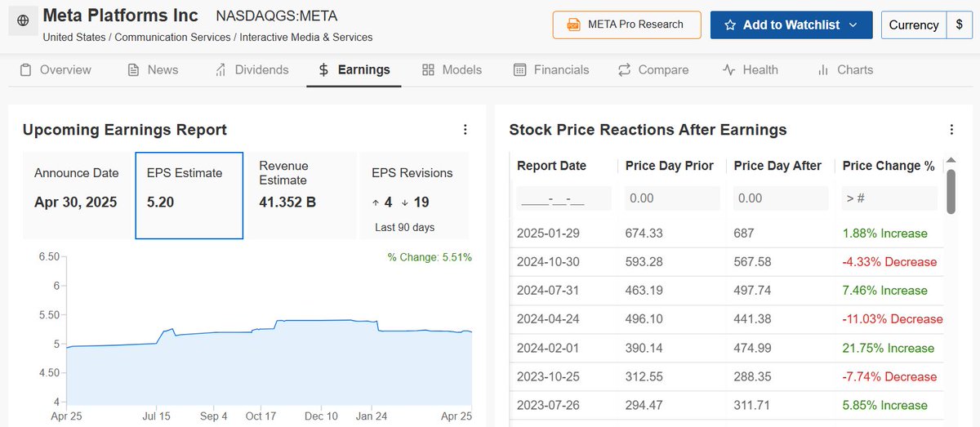Click the Financials tab calendar icon
980x427 pixels.
[520, 70]
